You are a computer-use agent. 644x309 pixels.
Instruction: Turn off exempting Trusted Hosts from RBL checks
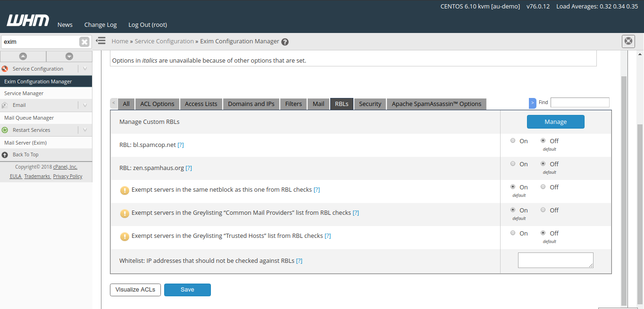click(x=543, y=233)
